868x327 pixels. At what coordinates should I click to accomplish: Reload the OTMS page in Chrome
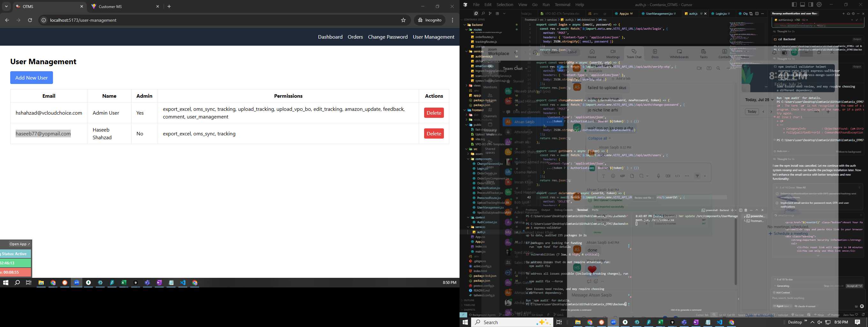30,20
